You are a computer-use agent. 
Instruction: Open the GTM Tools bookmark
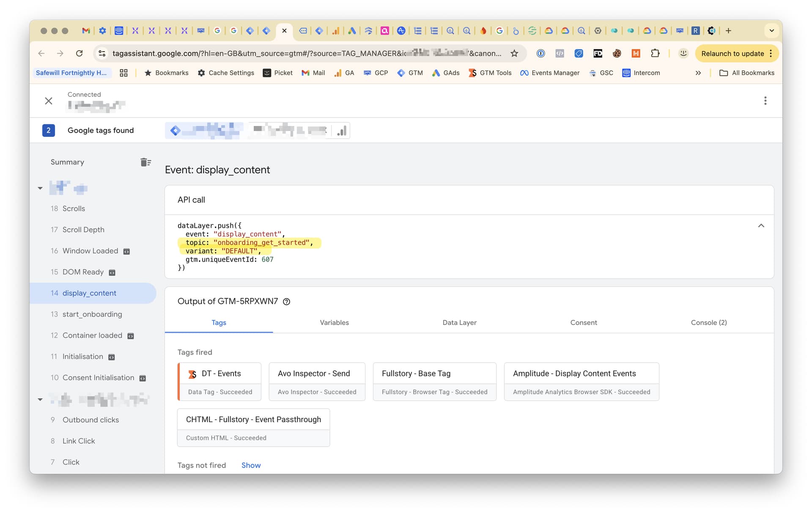pos(491,73)
